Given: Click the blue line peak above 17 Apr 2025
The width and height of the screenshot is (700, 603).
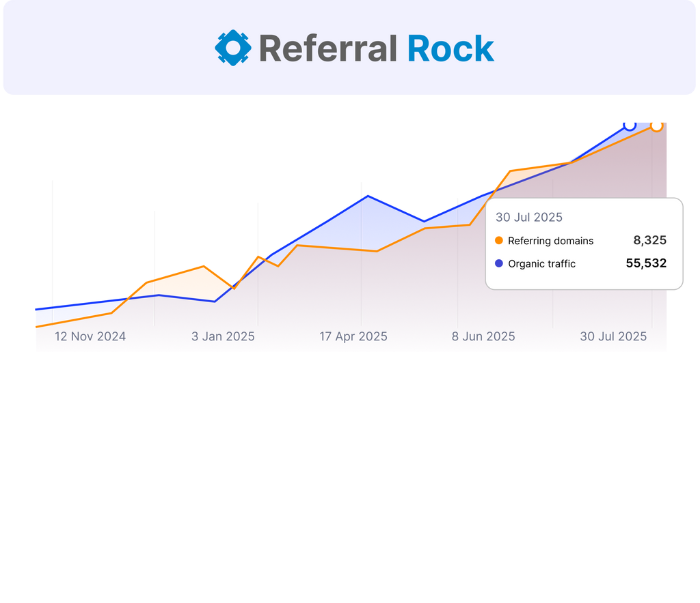Looking at the screenshot, I should pos(368,196).
